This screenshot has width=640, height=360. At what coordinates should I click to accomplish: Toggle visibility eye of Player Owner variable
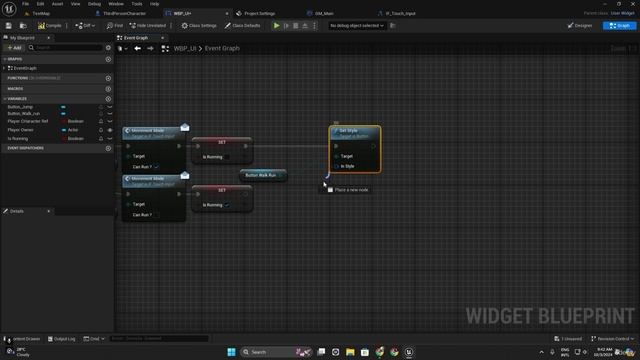click(110, 130)
